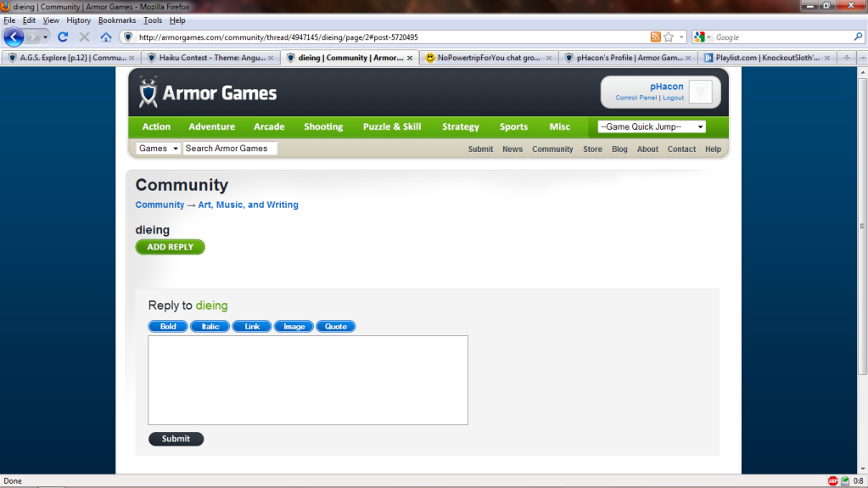Choose search engine via Google icon dropdown
The height and width of the screenshot is (488, 868).
click(x=703, y=37)
